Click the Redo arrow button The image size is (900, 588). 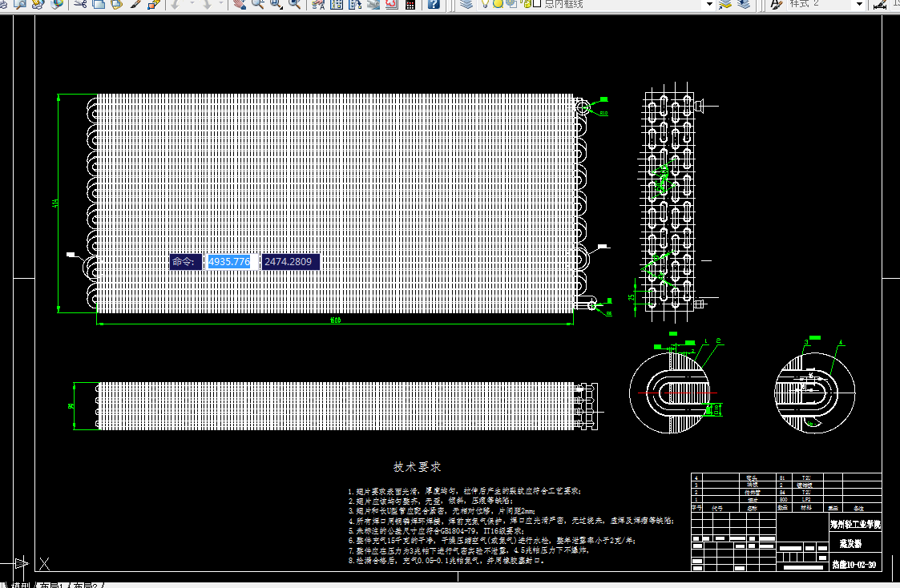(207, 5)
